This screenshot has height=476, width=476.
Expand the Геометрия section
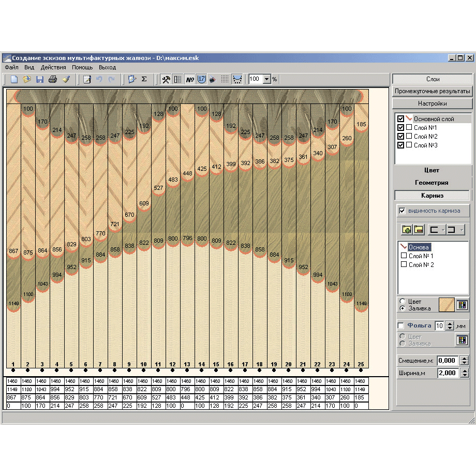click(432, 183)
